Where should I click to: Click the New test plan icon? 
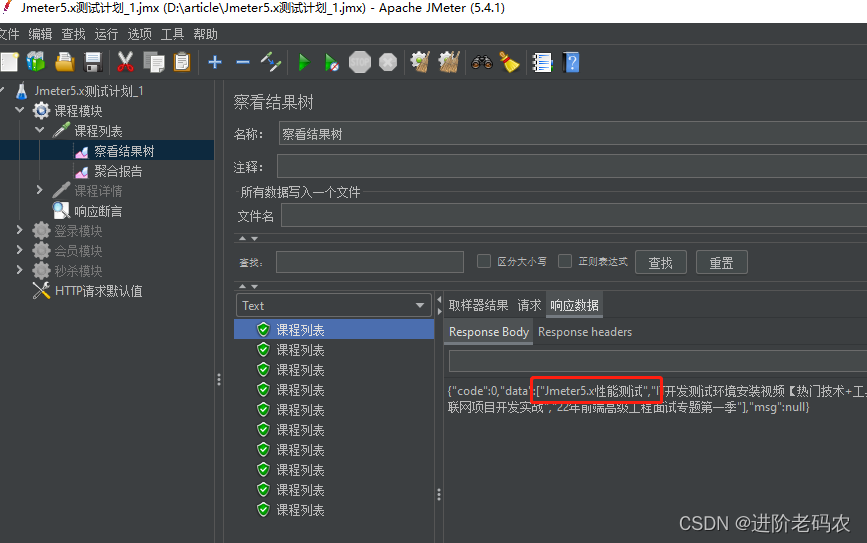point(9,62)
